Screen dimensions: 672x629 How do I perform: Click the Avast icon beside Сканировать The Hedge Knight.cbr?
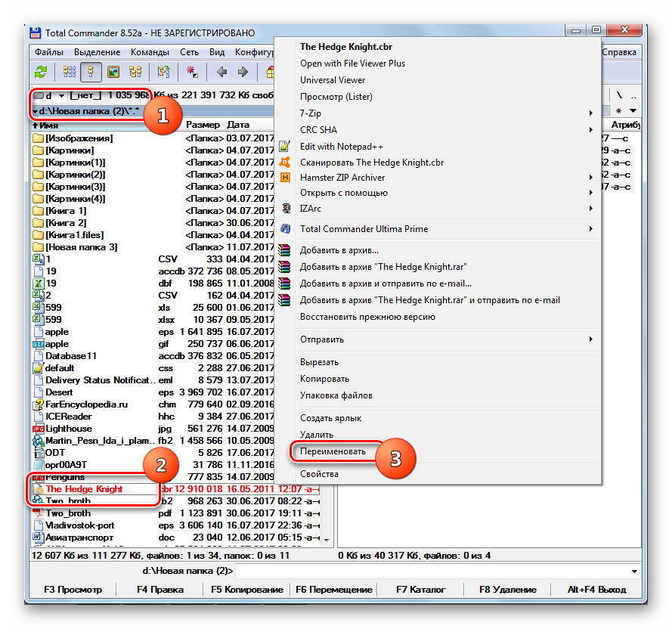(285, 162)
